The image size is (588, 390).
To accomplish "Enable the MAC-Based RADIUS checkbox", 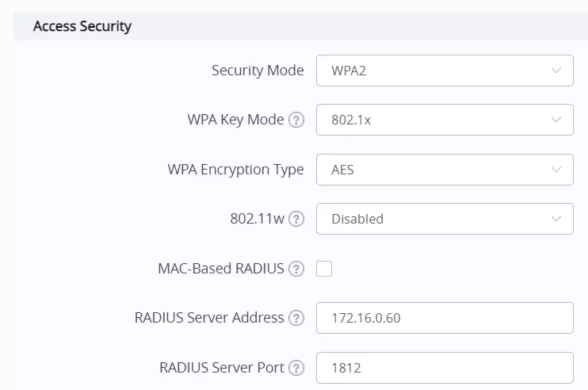I will pos(324,269).
